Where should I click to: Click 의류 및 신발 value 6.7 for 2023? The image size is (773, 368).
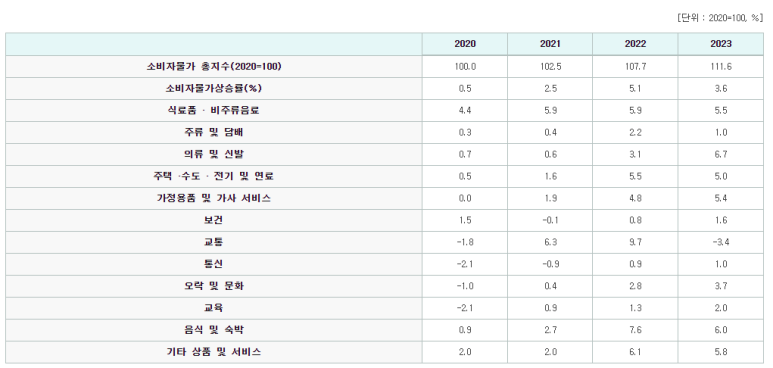(x=721, y=154)
